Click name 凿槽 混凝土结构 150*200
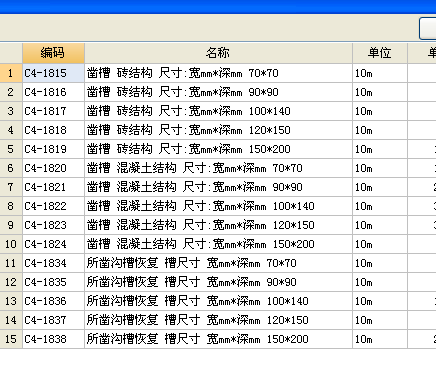 click(218, 244)
